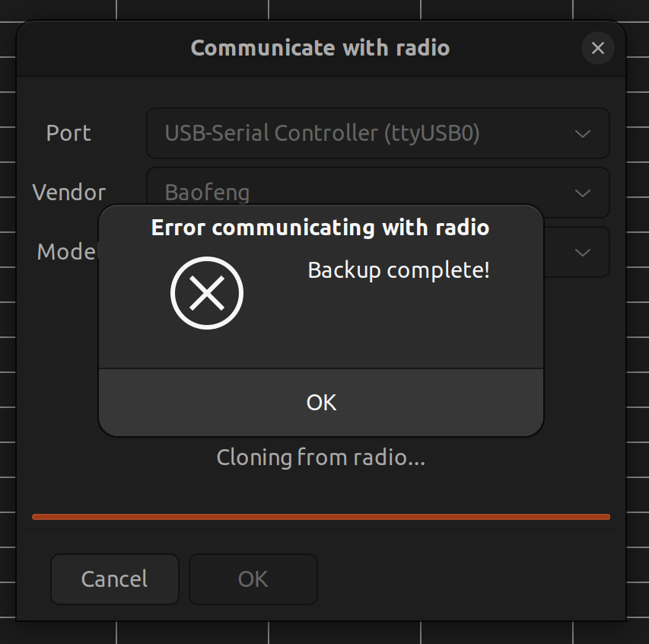Screen dimensions: 649x644
Task: Cancel the radio communication
Action: 115,579
